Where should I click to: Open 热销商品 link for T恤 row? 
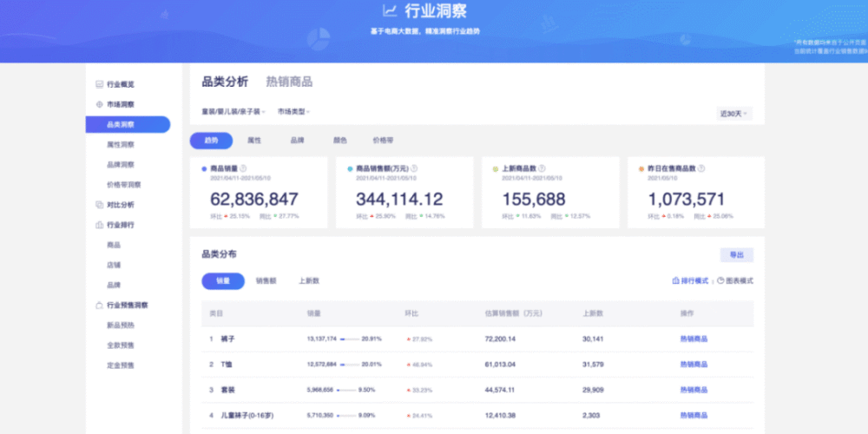point(694,365)
